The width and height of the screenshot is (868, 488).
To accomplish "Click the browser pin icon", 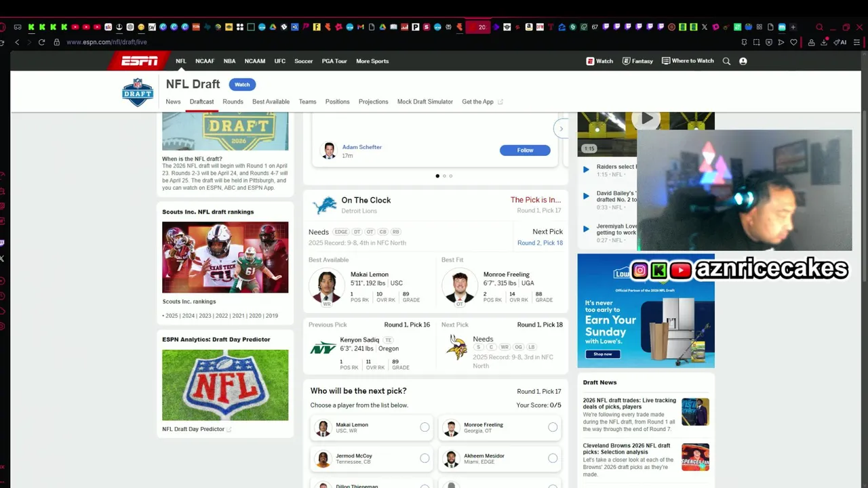I will click(744, 42).
